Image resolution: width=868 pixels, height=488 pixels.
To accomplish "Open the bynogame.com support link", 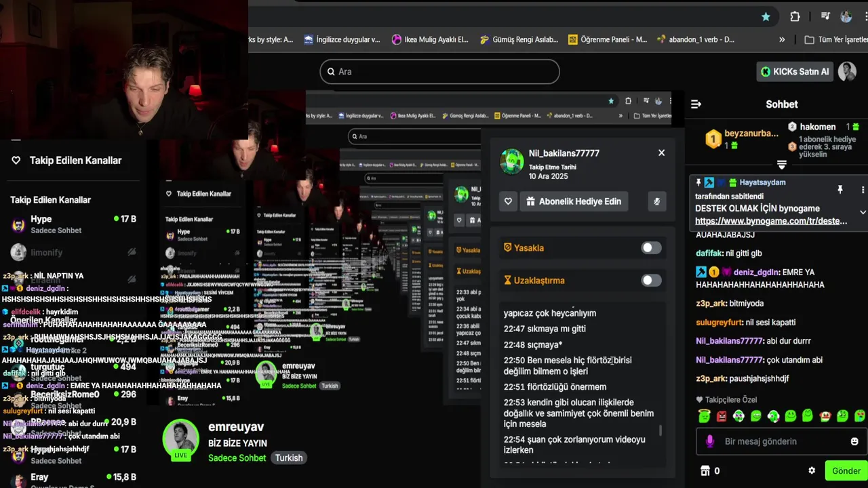I will 771,221.
